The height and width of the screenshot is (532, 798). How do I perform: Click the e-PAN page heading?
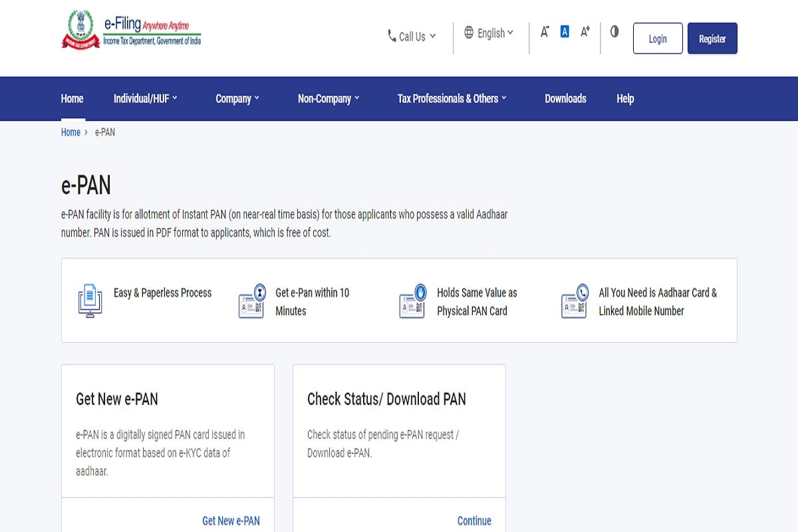pyautogui.click(x=86, y=186)
